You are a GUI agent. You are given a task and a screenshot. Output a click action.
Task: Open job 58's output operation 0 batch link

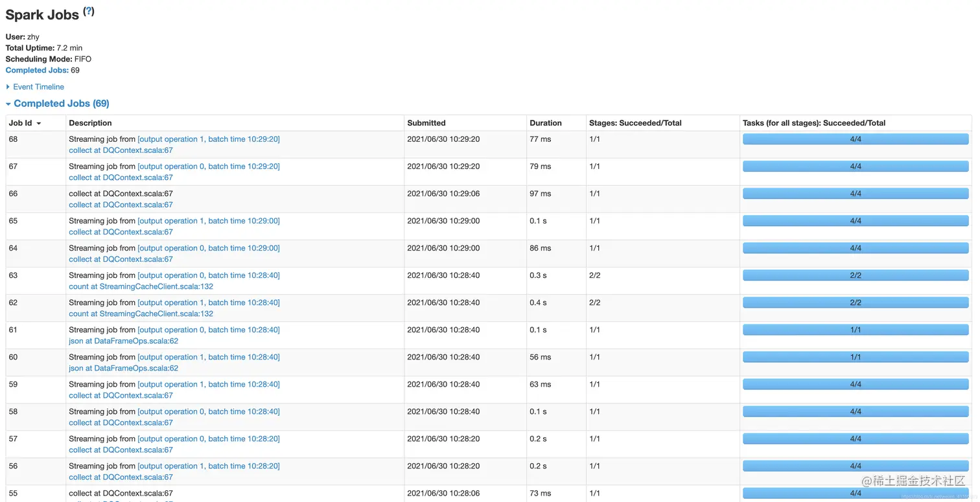click(x=209, y=411)
